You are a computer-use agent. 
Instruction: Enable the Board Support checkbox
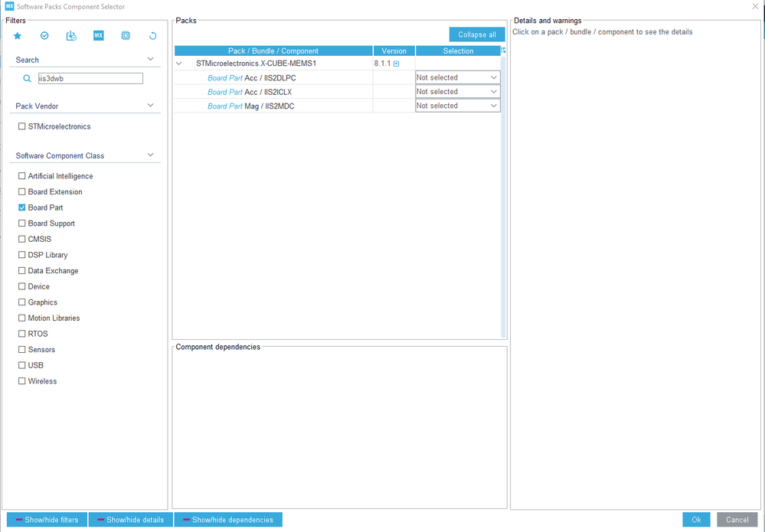coord(22,224)
